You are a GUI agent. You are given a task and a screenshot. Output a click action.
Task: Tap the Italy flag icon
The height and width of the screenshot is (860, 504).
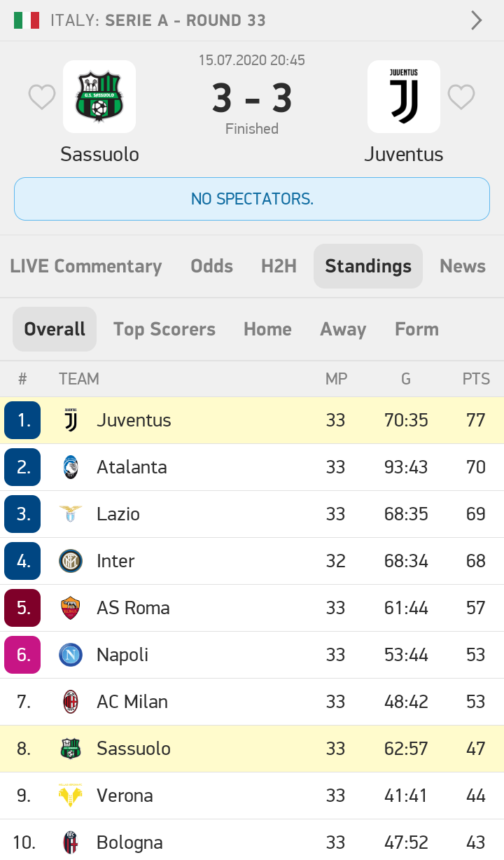click(27, 20)
